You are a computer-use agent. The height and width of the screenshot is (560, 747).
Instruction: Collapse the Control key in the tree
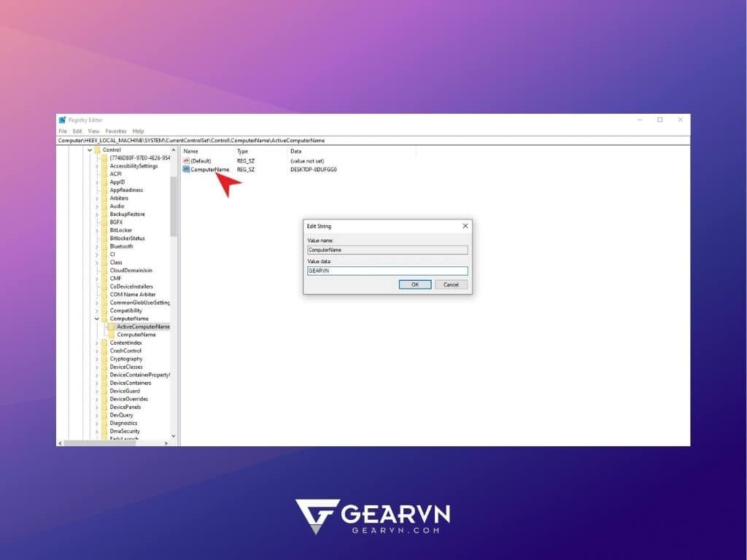[89, 149]
